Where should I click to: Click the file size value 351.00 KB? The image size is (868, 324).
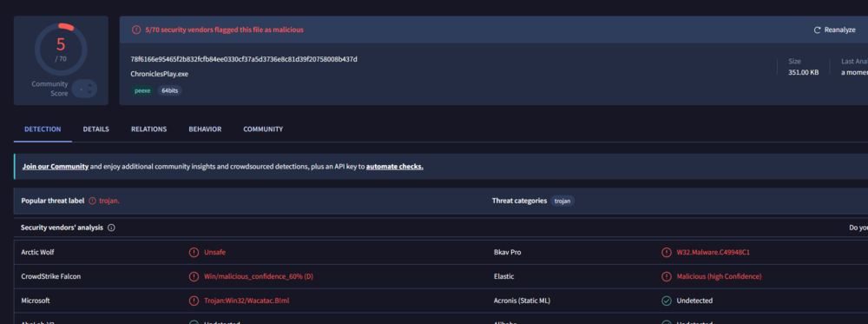(803, 72)
